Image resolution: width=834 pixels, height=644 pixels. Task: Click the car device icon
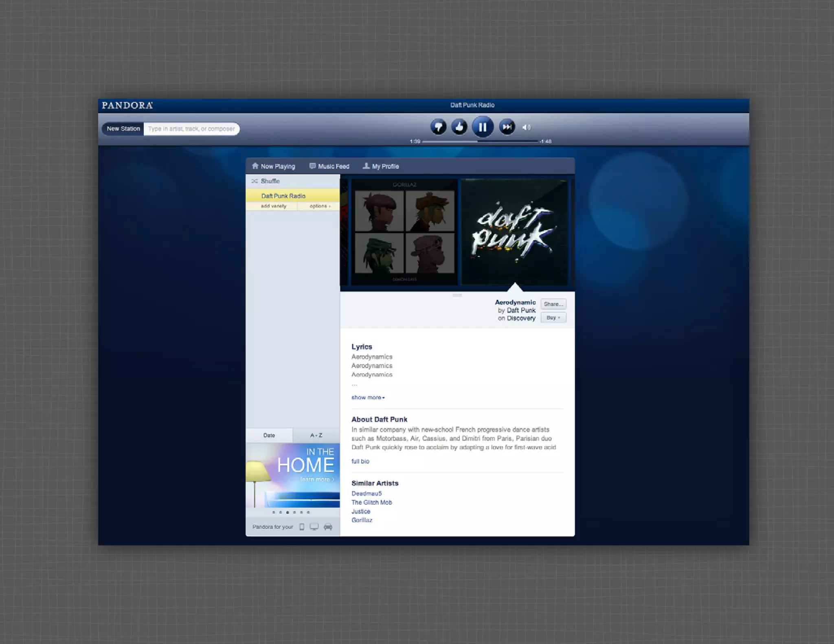pyautogui.click(x=328, y=527)
